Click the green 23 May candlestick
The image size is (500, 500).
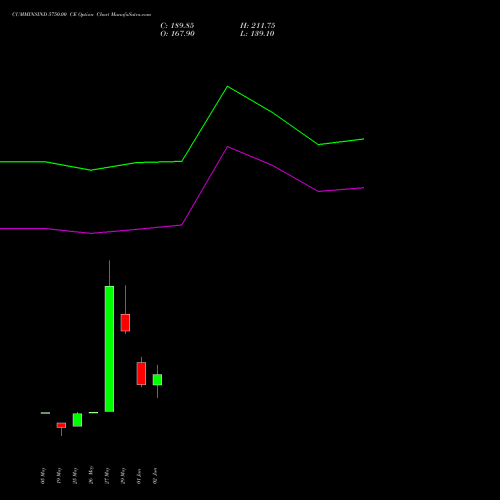click(x=77, y=420)
